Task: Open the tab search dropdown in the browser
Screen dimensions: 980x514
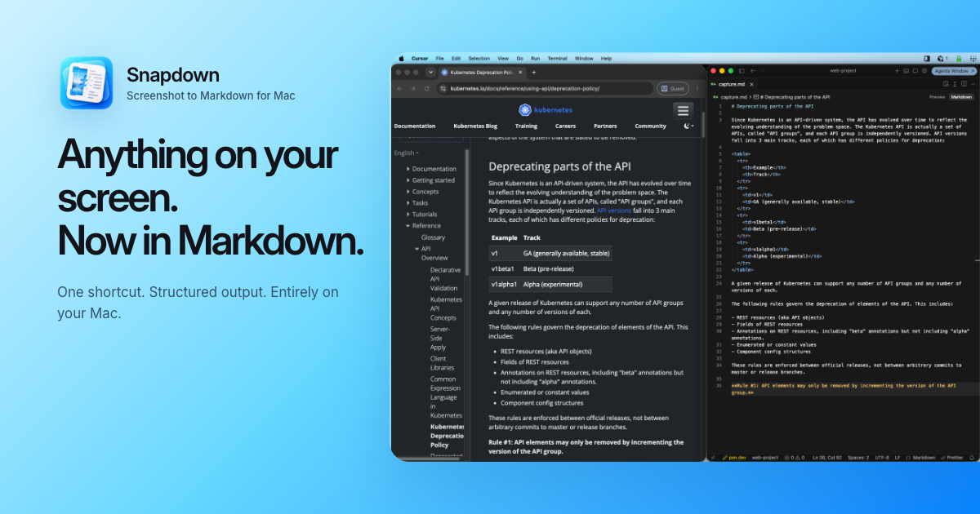Action: pos(430,73)
